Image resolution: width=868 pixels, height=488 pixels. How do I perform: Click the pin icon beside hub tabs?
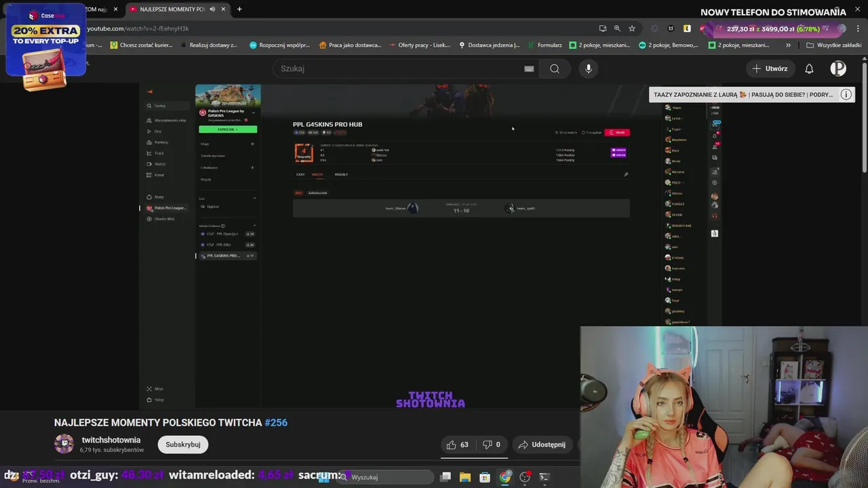626,174
